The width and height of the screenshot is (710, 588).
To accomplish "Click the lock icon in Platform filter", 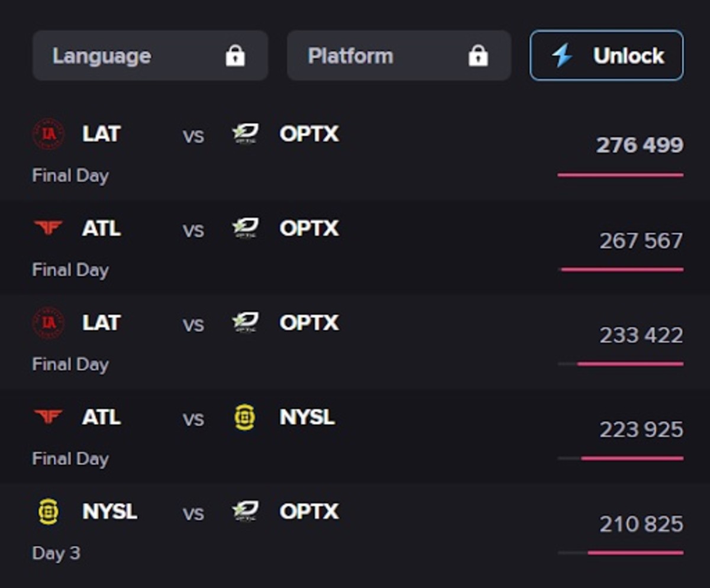I will [x=478, y=56].
